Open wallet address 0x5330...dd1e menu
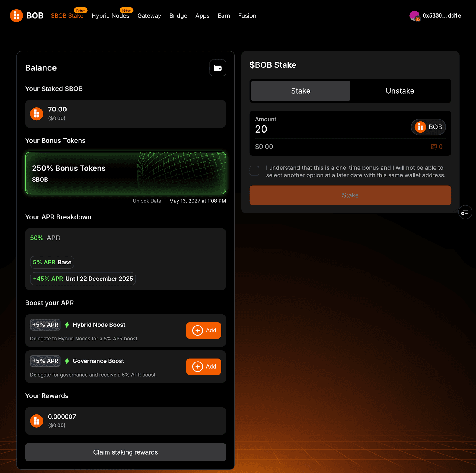Image resolution: width=476 pixels, height=473 pixels. (x=441, y=16)
